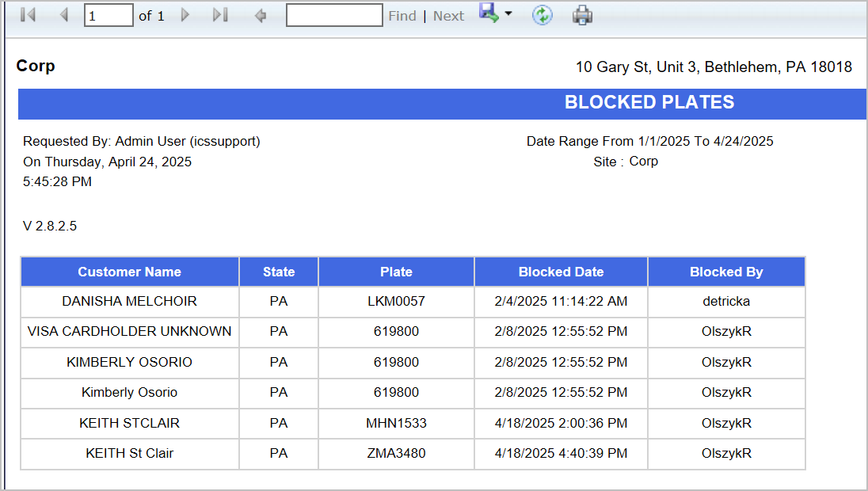Viewport: 868px width, 491px height.
Task: Click the Next search result link
Action: (448, 16)
